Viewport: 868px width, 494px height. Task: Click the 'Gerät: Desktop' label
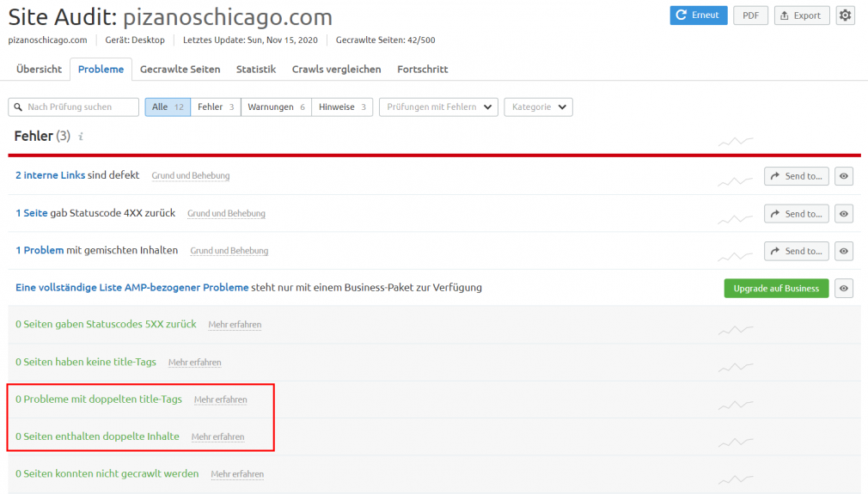[x=135, y=40]
